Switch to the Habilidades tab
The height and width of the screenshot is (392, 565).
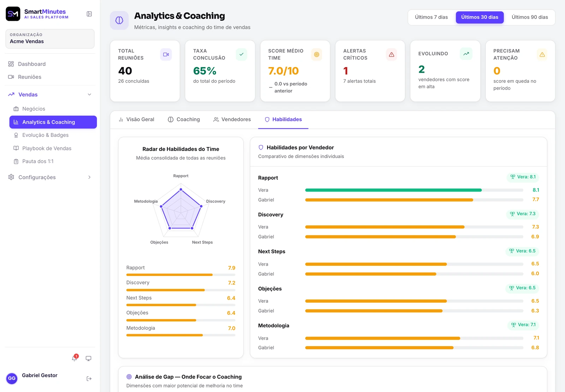tap(283, 120)
